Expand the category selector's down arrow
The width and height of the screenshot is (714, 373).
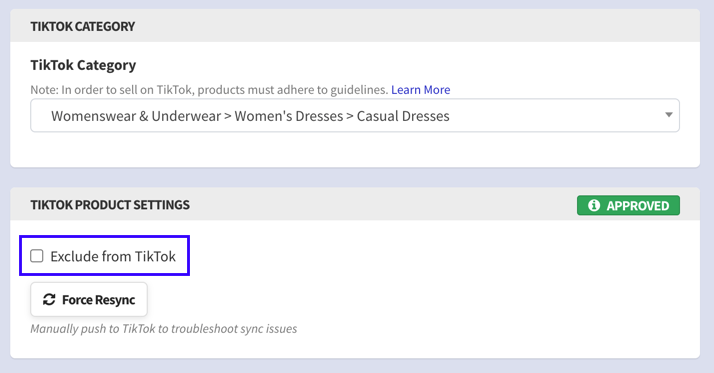(668, 115)
